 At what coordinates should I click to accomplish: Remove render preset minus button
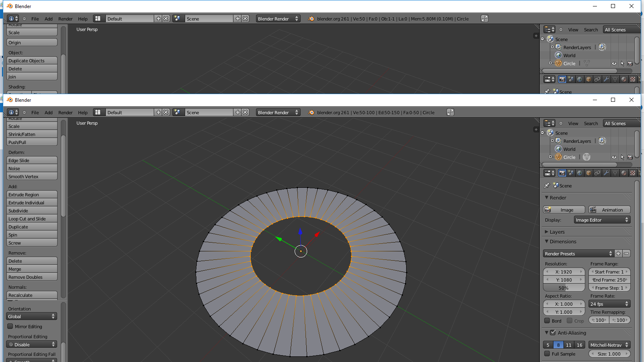pos(626,253)
